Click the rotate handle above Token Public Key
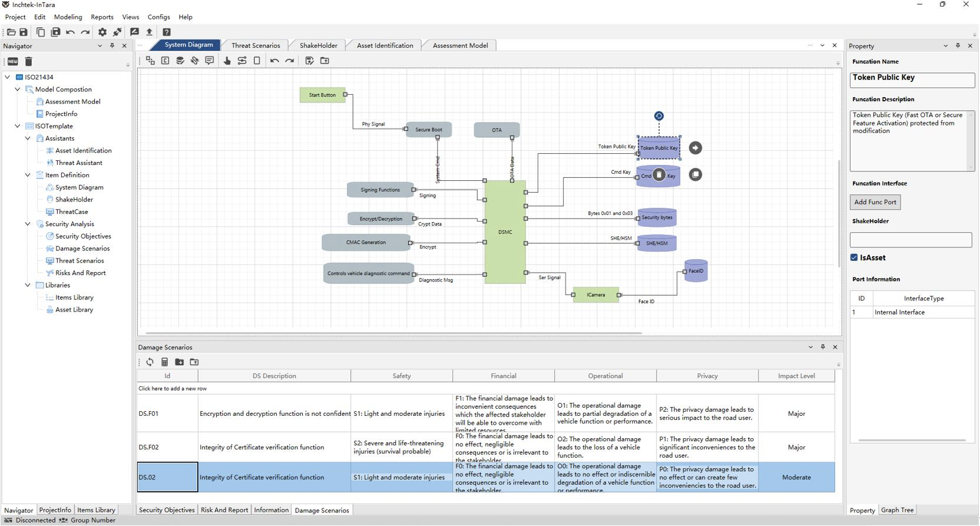The image size is (980, 526). pyautogui.click(x=659, y=116)
